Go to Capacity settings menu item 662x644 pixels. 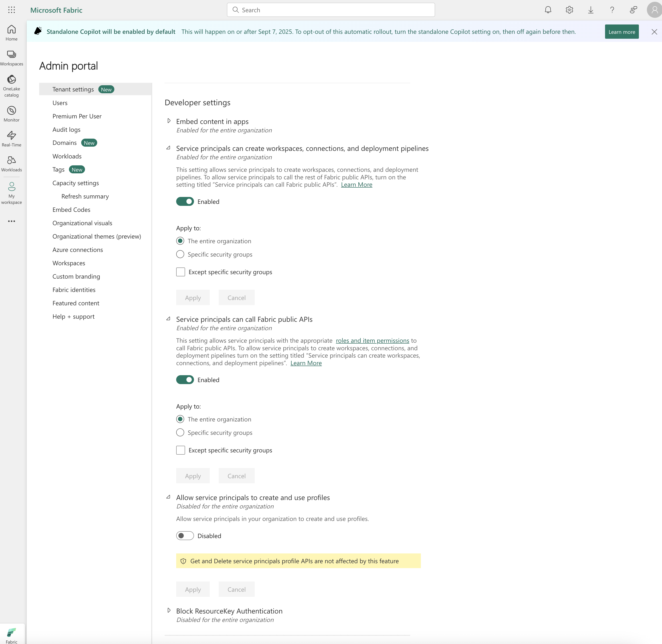pyautogui.click(x=76, y=183)
